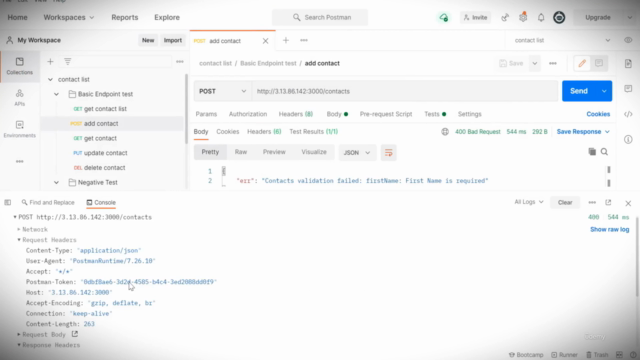Click the request URL field
640x360 pixels.
pyautogui.click(x=404, y=91)
